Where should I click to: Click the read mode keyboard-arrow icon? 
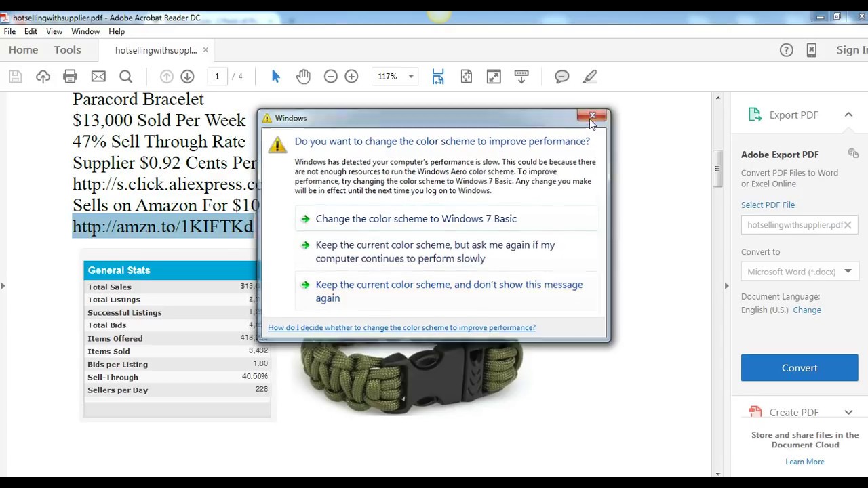(x=521, y=77)
